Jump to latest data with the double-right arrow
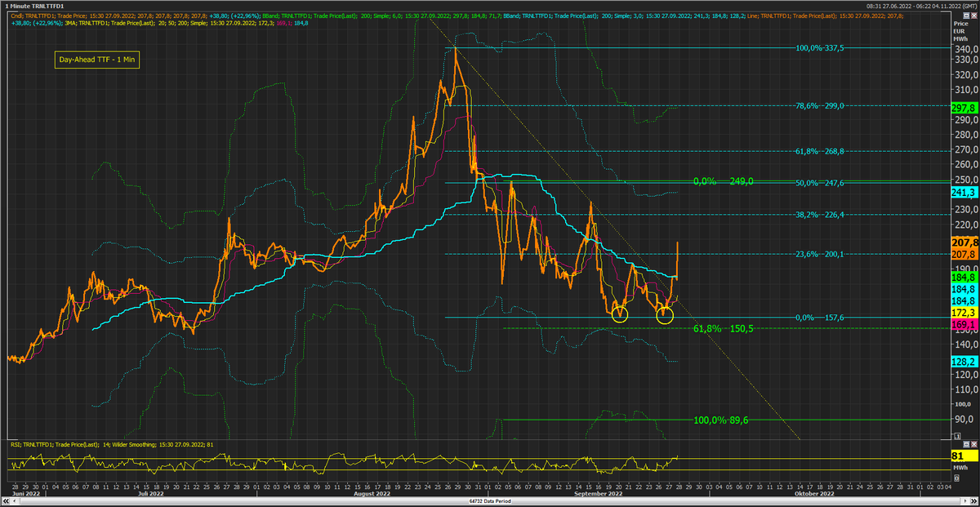980x507 pixels. pyautogui.click(x=973, y=501)
